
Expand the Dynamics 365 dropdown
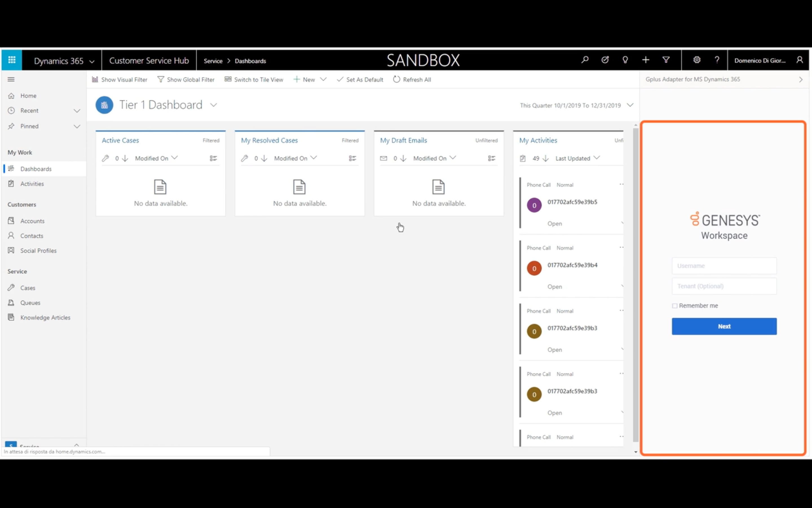coord(92,61)
